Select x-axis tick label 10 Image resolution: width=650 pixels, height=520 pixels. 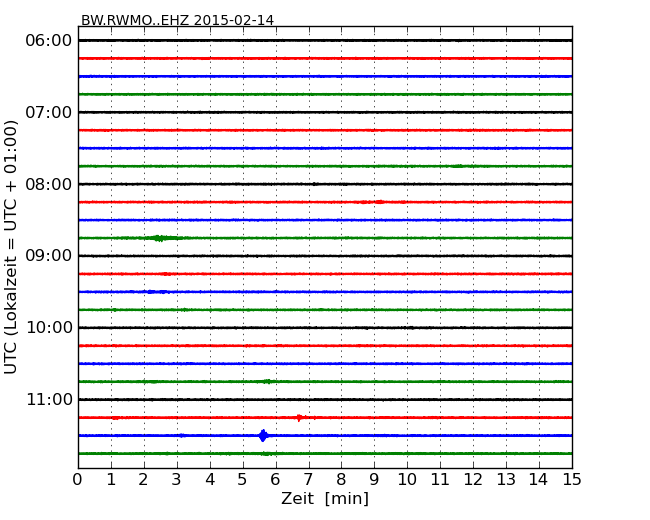[x=407, y=480]
